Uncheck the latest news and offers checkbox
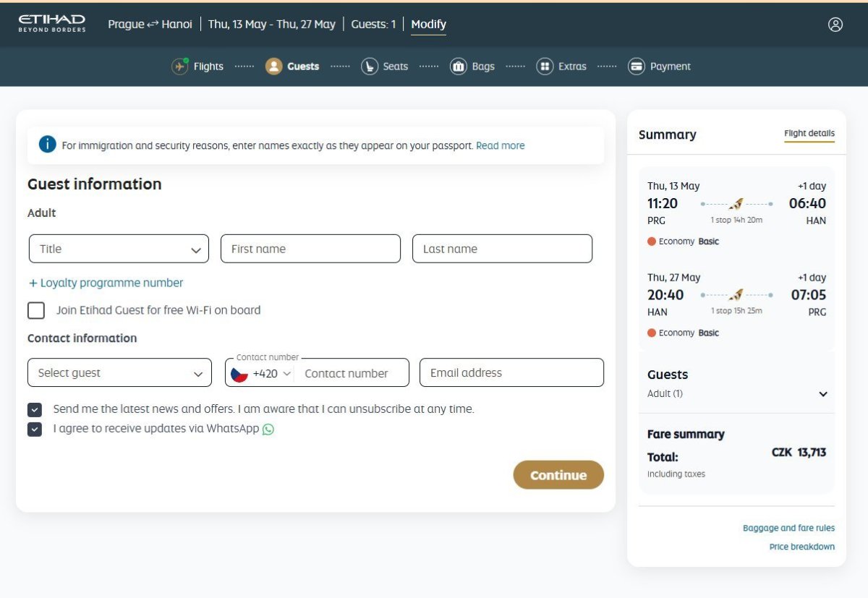This screenshot has width=868, height=598. point(35,409)
